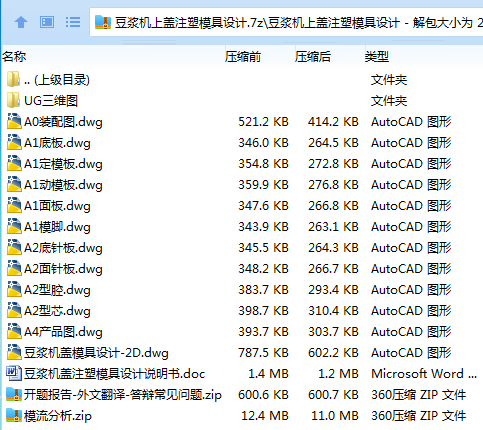Click the 521.2 KB size of A0装配图.dwg
This screenshot has width=483, height=430.
coord(263,122)
